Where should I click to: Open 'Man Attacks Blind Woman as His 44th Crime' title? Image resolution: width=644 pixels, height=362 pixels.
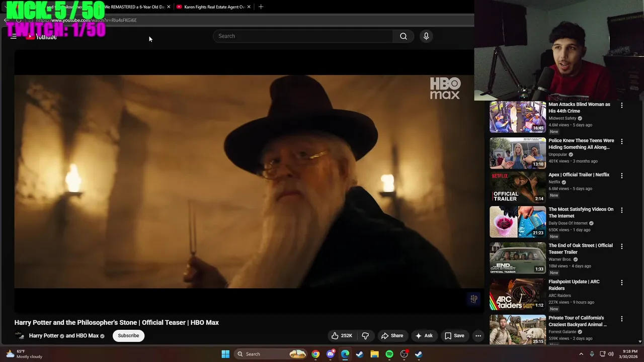tap(579, 108)
